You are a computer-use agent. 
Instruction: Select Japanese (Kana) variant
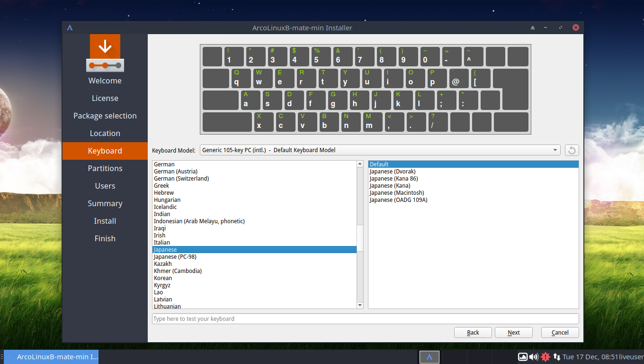click(474, 186)
